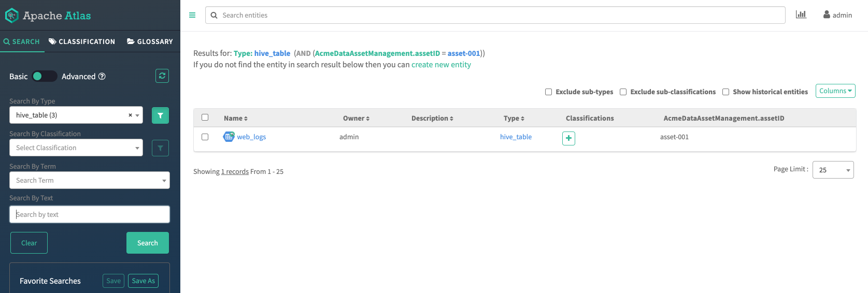Open the type attribute filter icon

tap(160, 115)
